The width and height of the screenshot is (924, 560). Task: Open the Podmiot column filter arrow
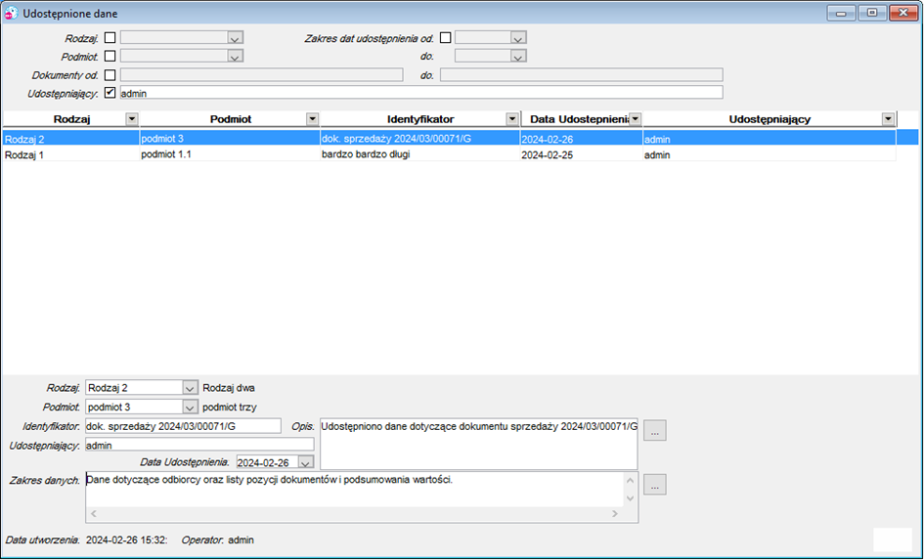click(x=312, y=119)
